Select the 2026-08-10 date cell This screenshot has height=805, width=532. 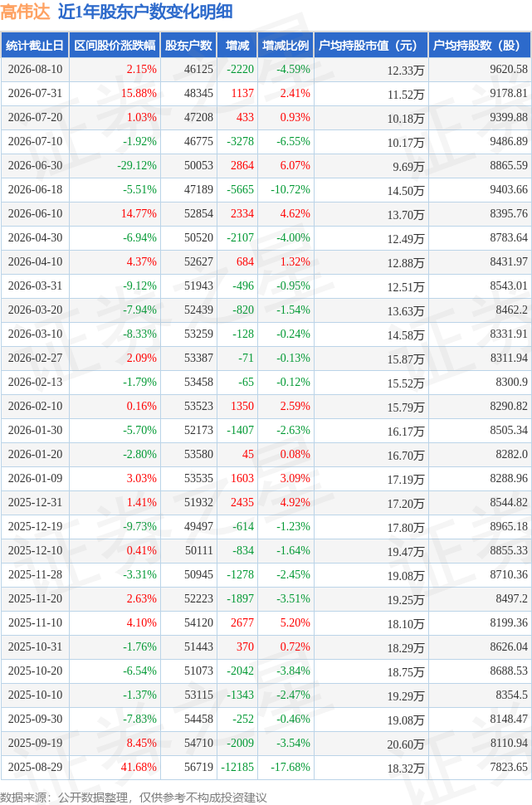[x=35, y=70]
